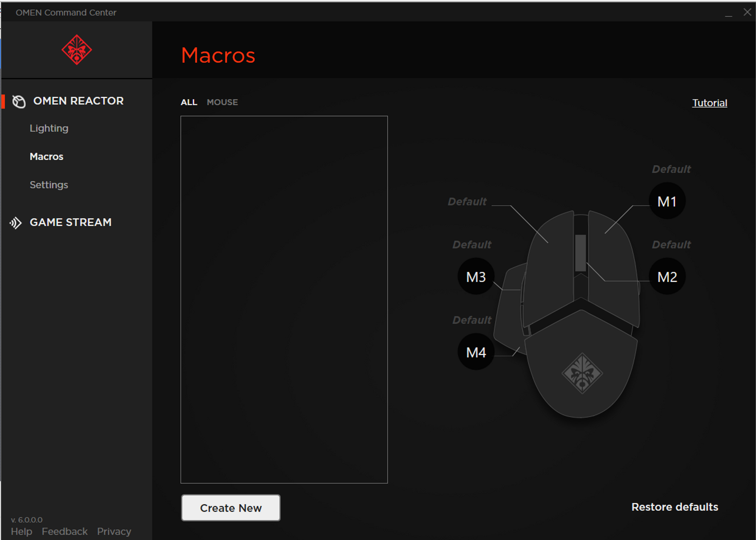Switch to the ALL macros tab
Screen dimensions: 756x540
coord(189,102)
